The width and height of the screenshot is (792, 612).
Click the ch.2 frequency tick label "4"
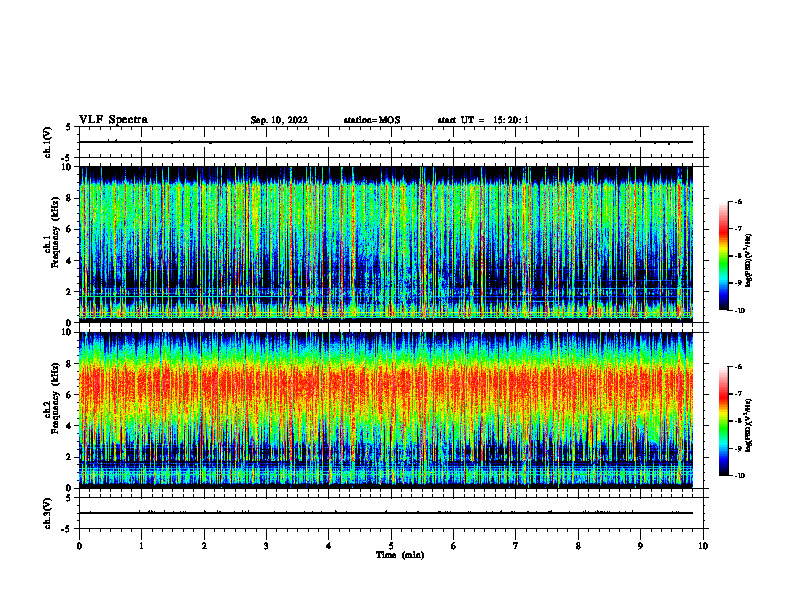pos(70,426)
